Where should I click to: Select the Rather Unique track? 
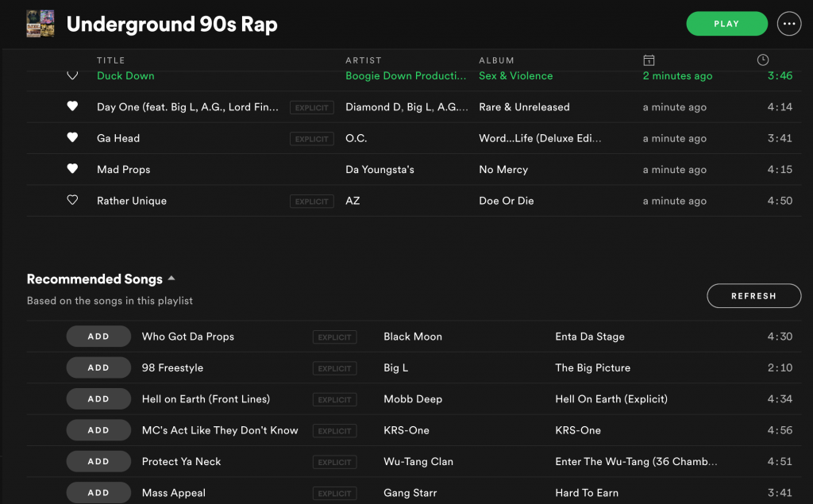click(132, 201)
